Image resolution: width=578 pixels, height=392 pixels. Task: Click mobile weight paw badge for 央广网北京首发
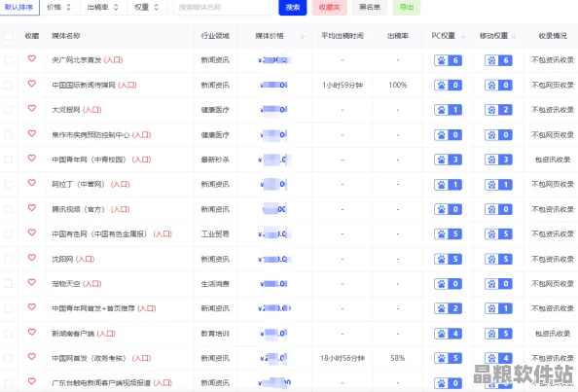pos(498,60)
